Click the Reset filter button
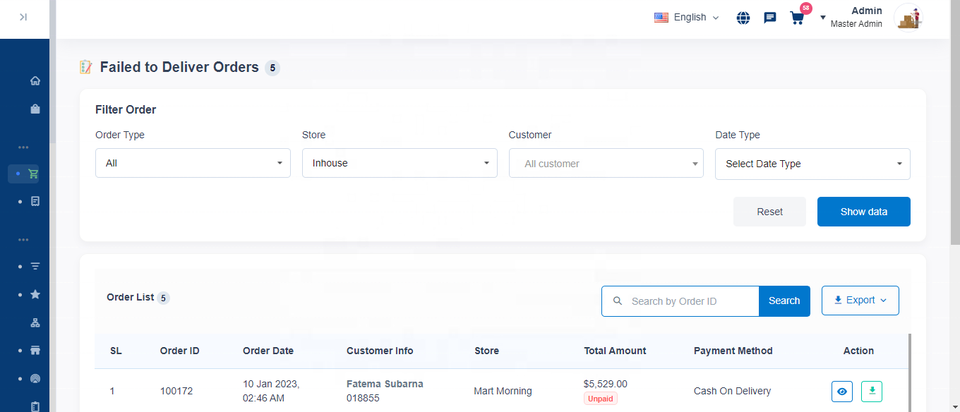The height and width of the screenshot is (412, 960). click(769, 212)
